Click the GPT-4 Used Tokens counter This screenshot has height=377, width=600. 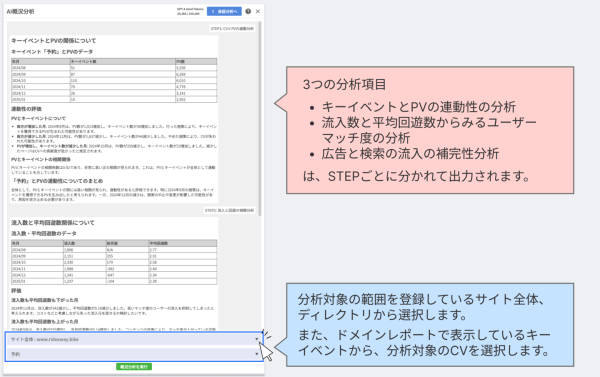point(190,11)
